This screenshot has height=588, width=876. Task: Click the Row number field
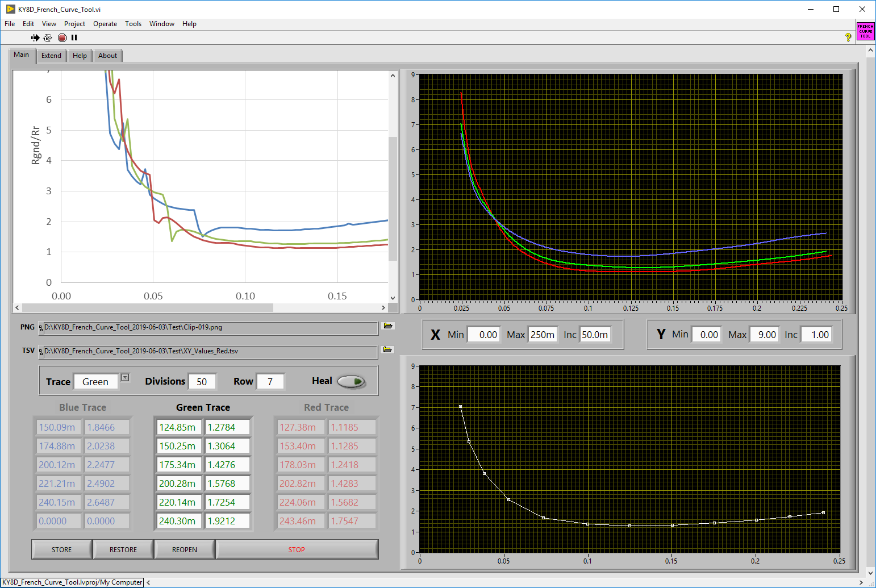pos(270,382)
